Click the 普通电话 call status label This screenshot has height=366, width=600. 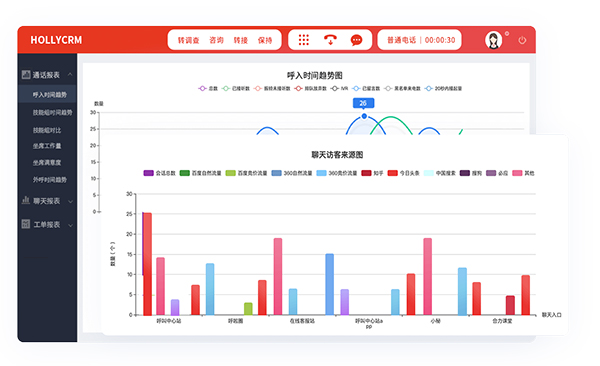tap(401, 40)
